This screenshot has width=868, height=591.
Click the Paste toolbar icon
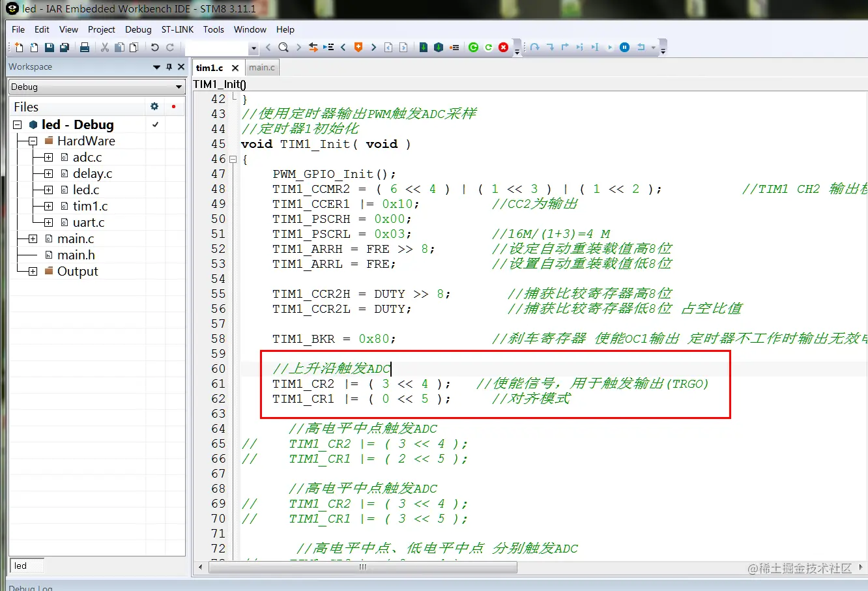click(x=134, y=47)
